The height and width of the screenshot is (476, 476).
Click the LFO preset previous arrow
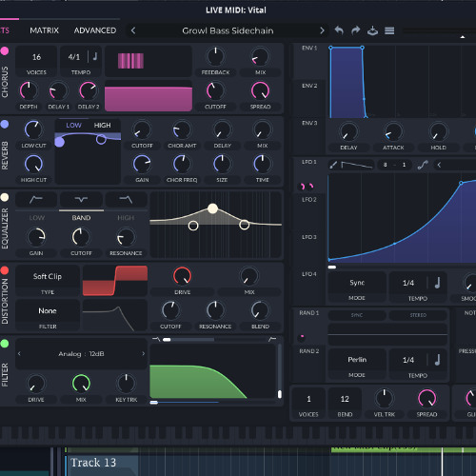pyautogui.click(x=439, y=165)
